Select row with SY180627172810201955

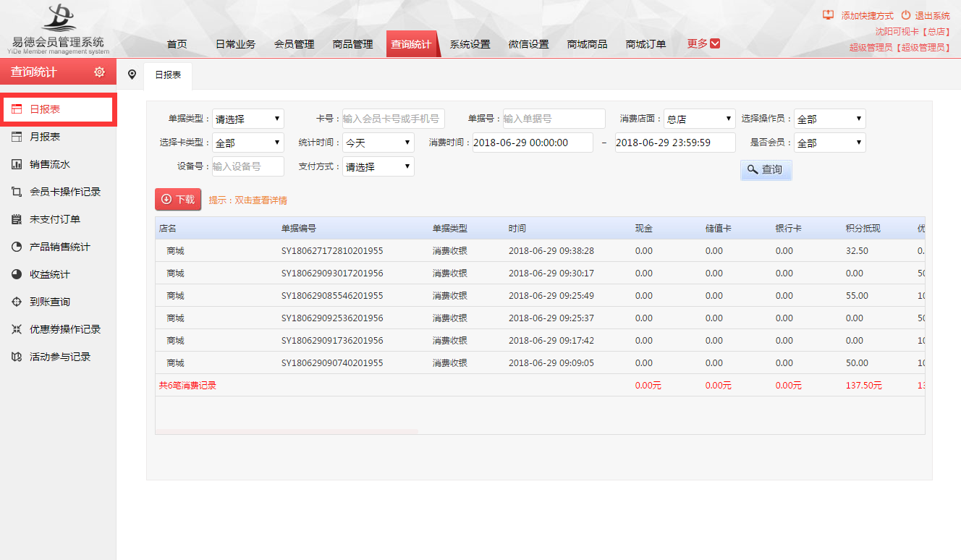[x=540, y=251]
